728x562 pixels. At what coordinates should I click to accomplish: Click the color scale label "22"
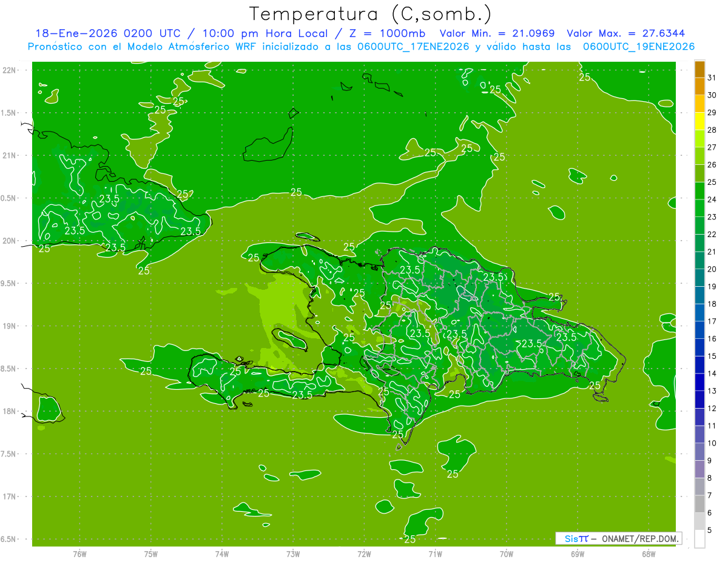pyautogui.click(x=712, y=234)
